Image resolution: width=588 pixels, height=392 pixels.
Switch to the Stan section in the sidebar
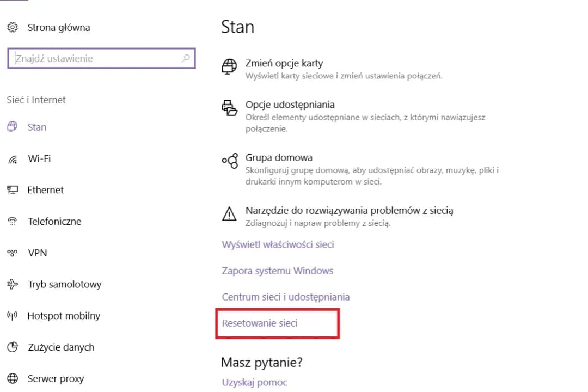pyautogui.click(x=37, y=127)
